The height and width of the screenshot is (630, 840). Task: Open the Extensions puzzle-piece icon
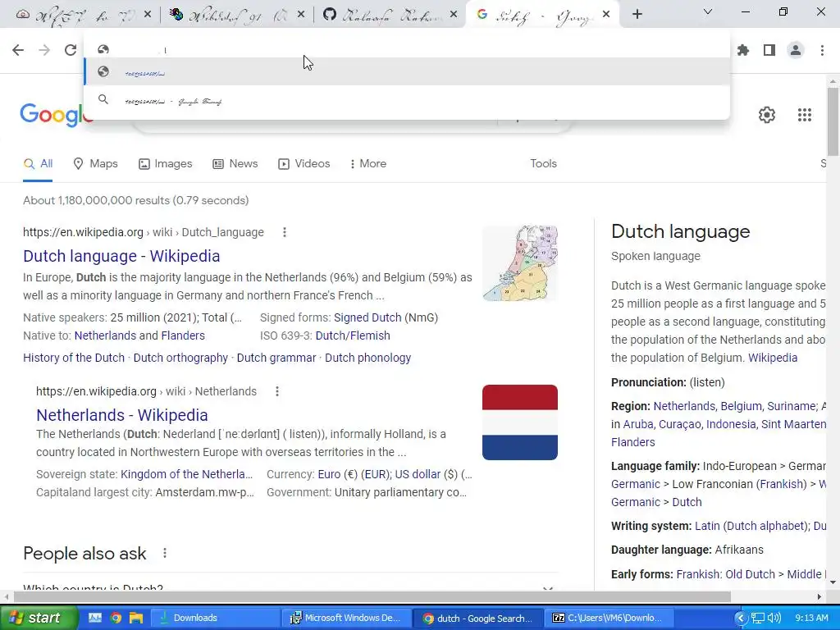point(743,50)
